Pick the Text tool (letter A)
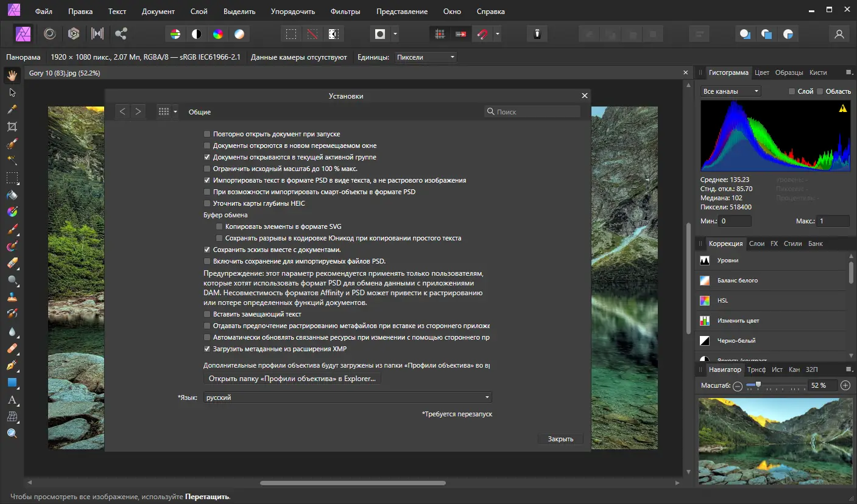The image size is (857, 504). point(12,400)
